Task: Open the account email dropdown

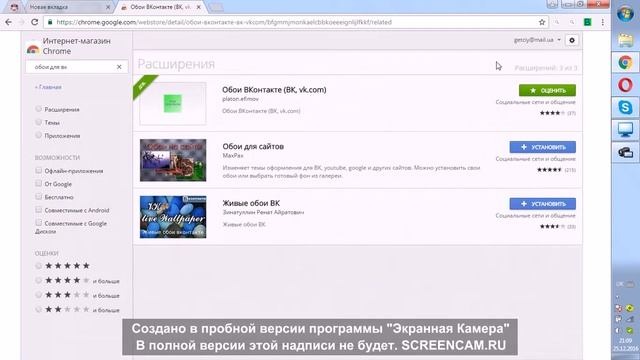Action: [x=537, y=40]
